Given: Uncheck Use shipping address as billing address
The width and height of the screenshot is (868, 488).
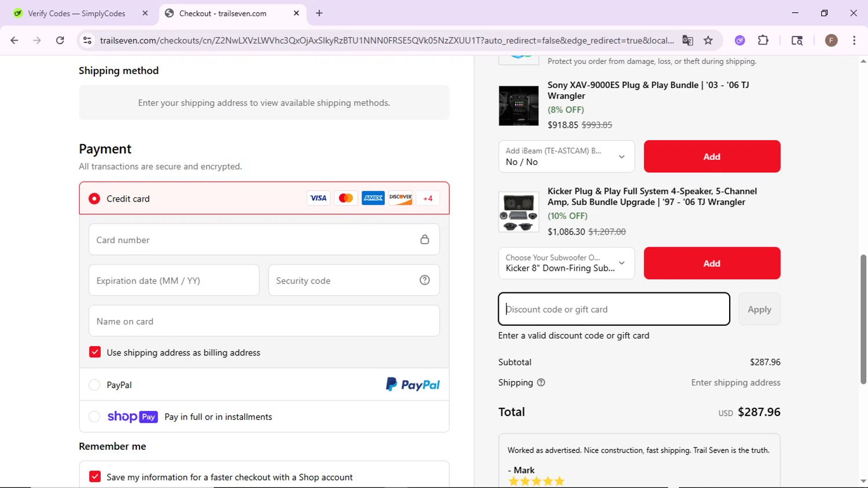Looking at the screenshot, I should click(95, 352).
